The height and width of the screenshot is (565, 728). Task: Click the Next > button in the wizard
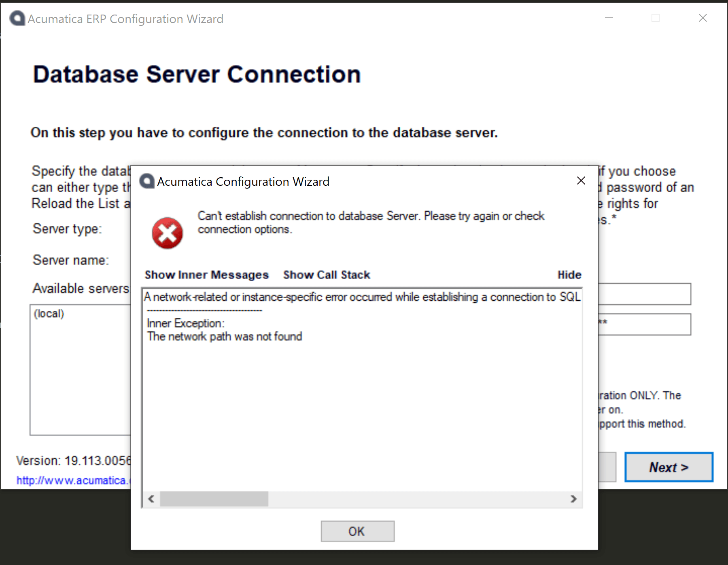(669, 467)
